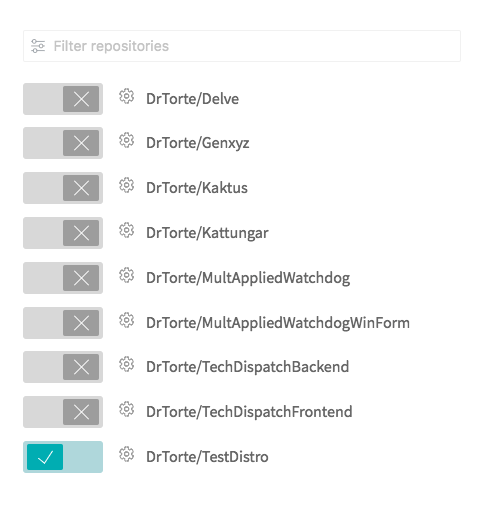489x523 pixels.
Task: Open the DrTorte/TechDispatchBackend repository link
Action: tap(248, 367)
